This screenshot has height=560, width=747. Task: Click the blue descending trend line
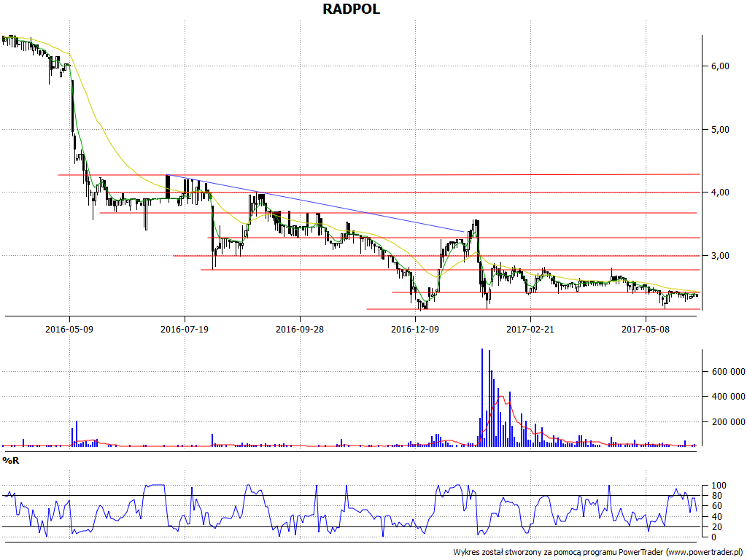pyautogui.click(x=315, y=203)
